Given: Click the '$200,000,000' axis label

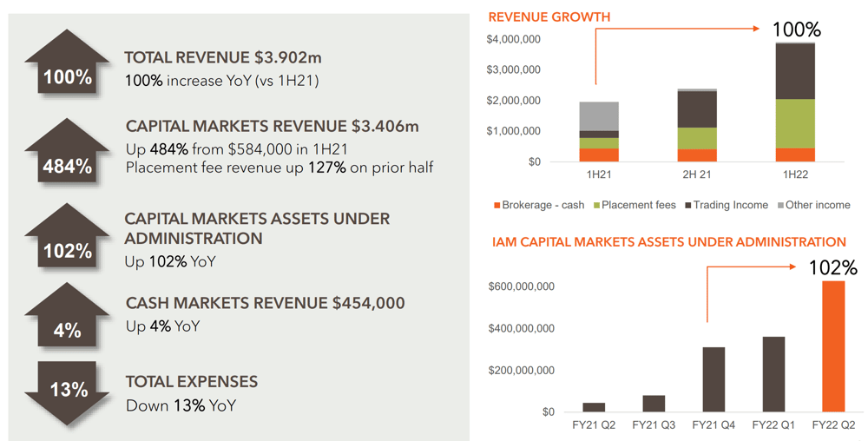Looking at the screenshot, I should point(521,370).
